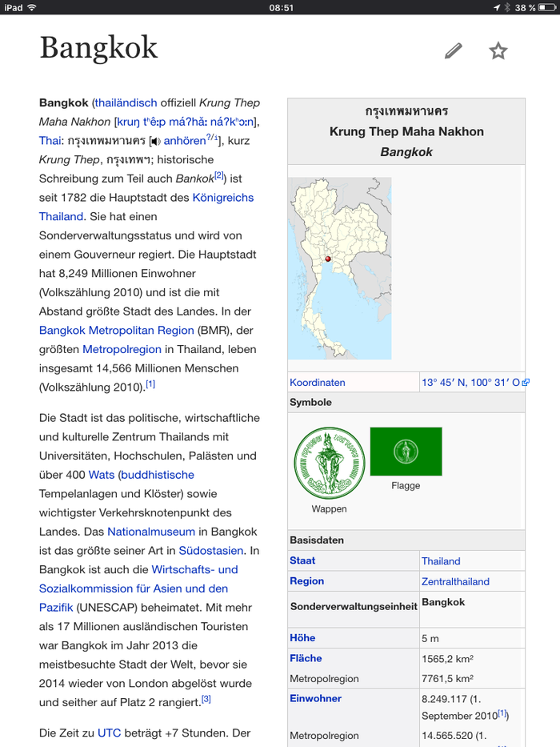
Task: Open the Thailand link in infobox
Action: 441,561
